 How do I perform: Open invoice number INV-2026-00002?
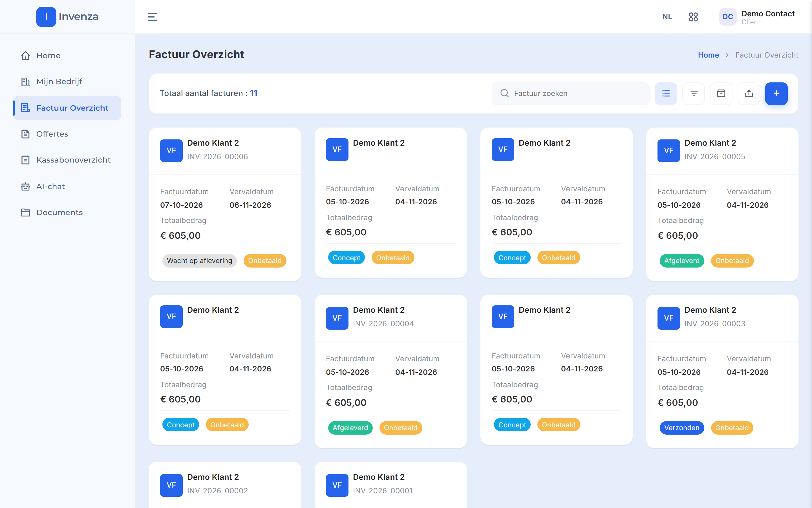click(217, 491)
